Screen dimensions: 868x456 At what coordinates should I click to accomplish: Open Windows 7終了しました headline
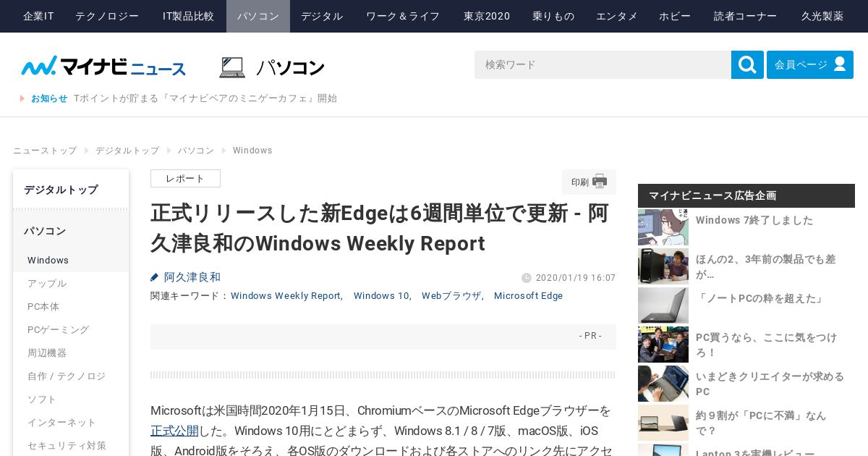(x=754, y=220)
